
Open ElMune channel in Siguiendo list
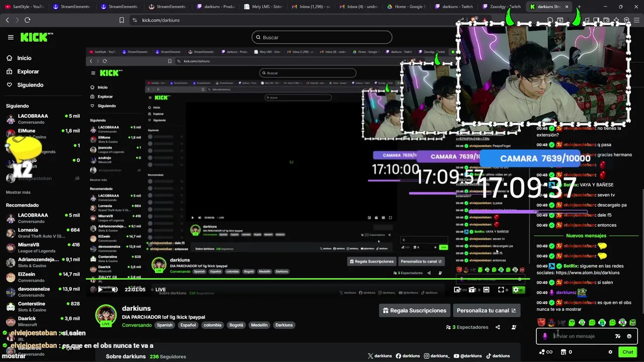pyautogui.click(x=43, y=133)
